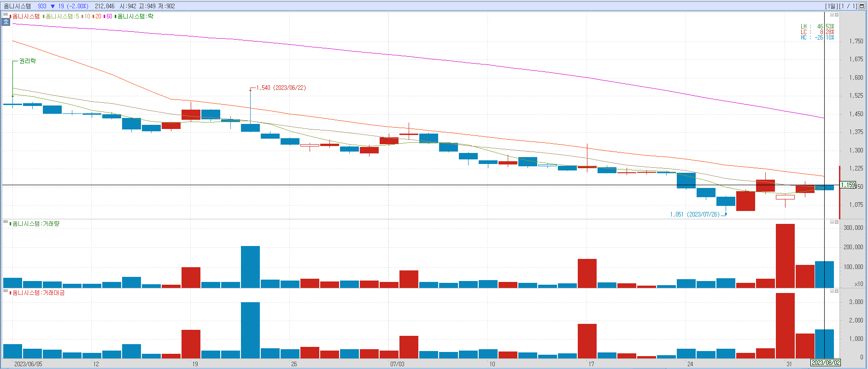Select the 5-day moving average legend
This screenshot has width=868, height=369.
[x=62, y=16]
